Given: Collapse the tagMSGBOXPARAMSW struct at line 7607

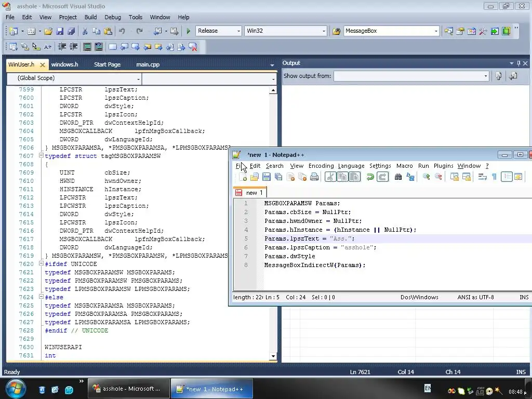Looking at the screenshot, I should pos(41,155).
